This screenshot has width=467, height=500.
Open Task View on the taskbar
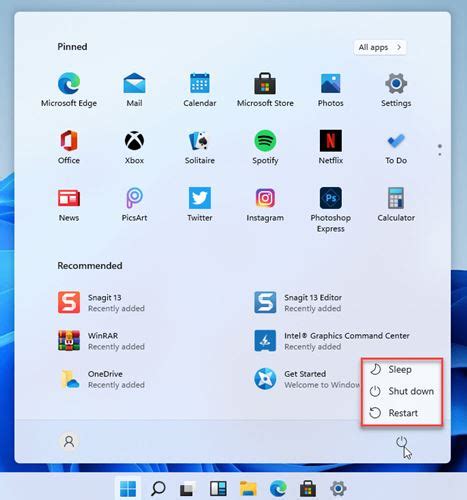point(188,489)
